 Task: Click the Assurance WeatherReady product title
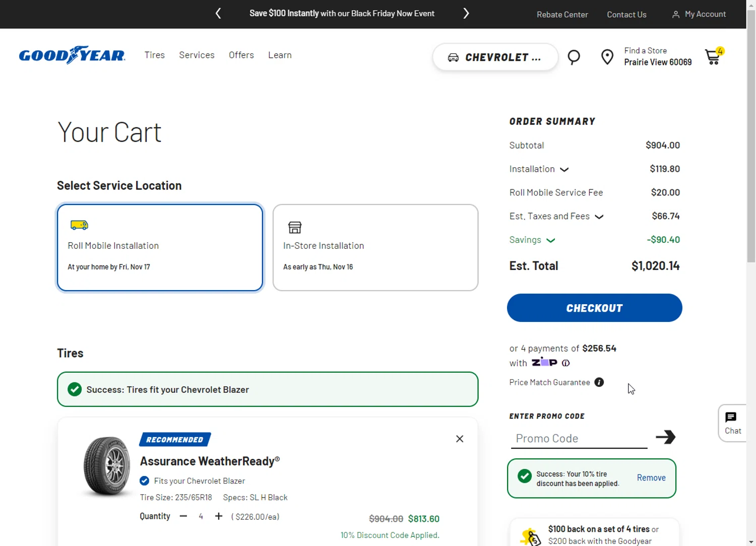pyautogui.click(x=210, y=461)
